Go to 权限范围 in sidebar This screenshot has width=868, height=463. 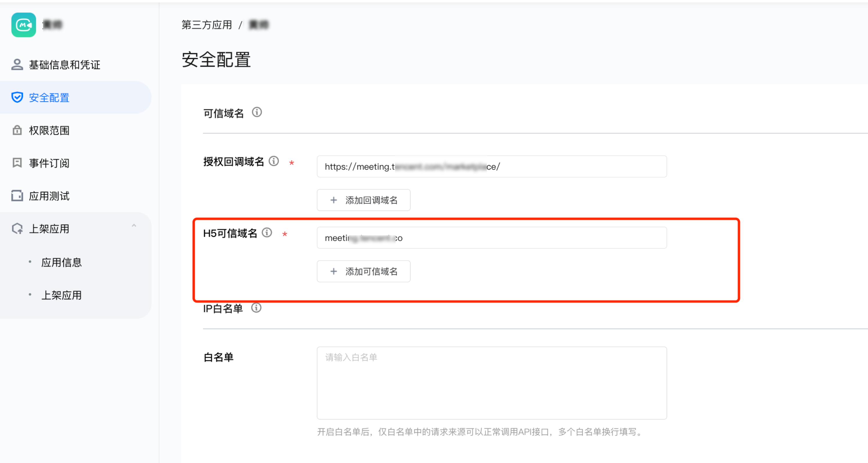49,130
